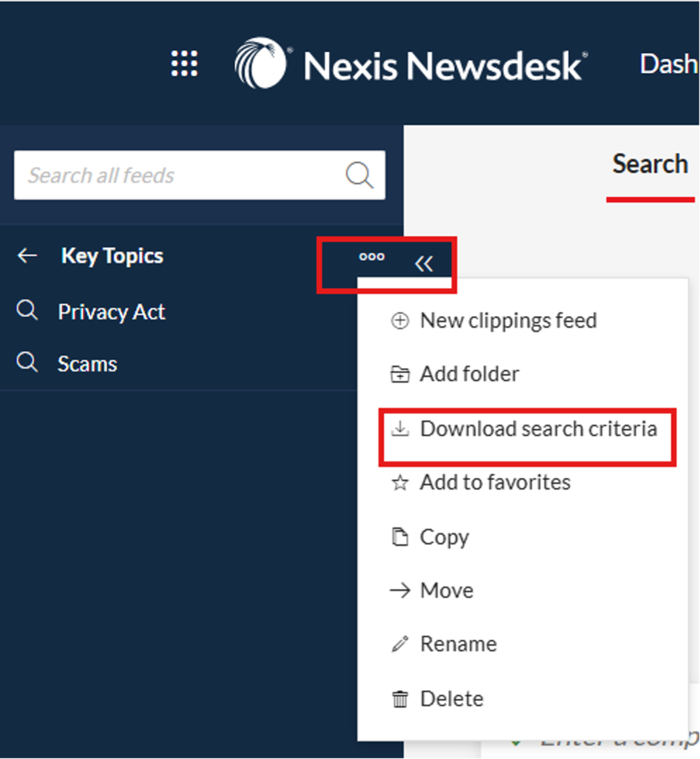Image resolution: width=700 pixels, height=759 pixels.
Task: Select New clippings feed option
Action: [507, 321]
